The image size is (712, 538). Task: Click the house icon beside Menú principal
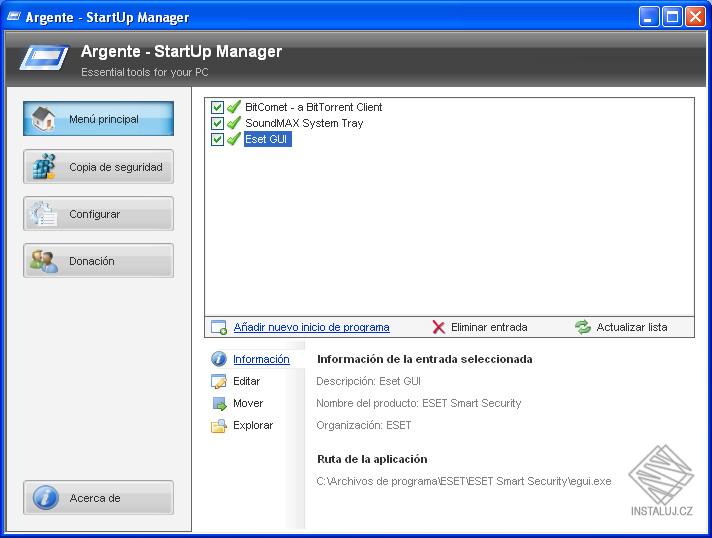44,119
